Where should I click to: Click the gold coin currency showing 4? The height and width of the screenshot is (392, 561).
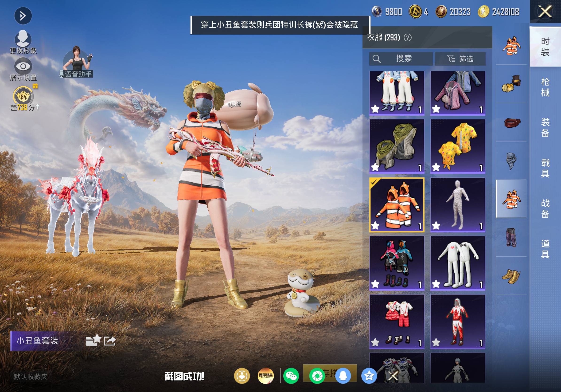coord(415,12)
